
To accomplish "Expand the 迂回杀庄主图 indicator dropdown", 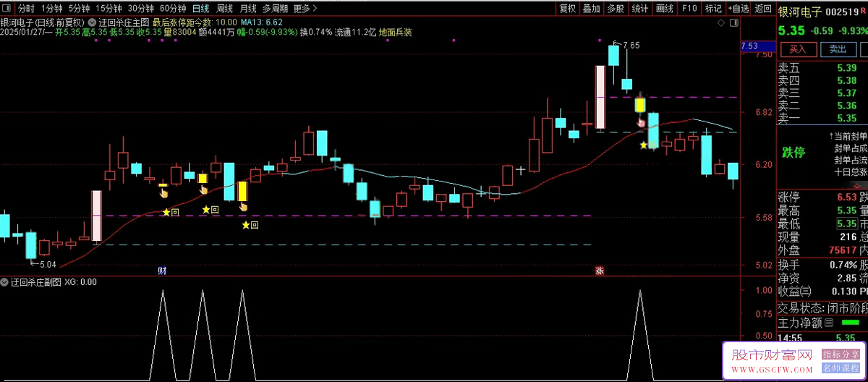I will pos(93,22).
